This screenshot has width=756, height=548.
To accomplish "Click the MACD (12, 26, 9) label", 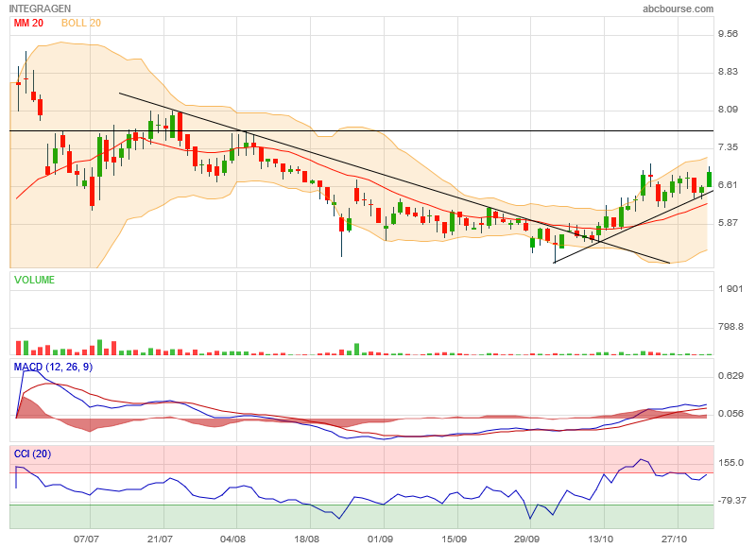I will pyautogui.click(x=53, y=367).
